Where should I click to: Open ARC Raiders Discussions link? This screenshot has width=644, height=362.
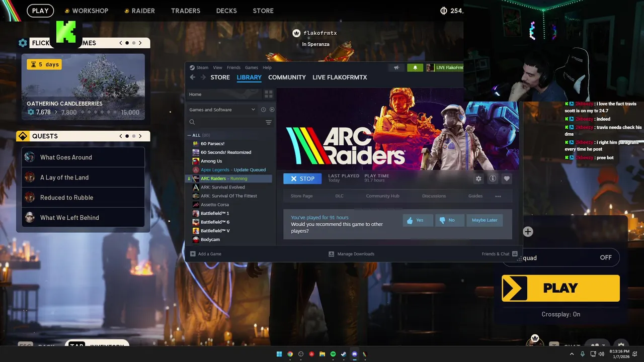[434, 196]
